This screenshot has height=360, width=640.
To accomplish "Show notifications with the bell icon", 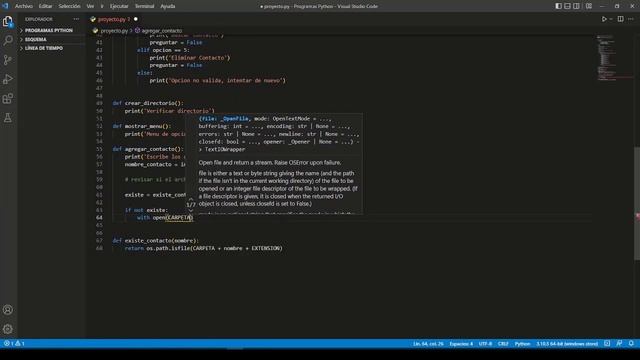I will pos(631,344).
